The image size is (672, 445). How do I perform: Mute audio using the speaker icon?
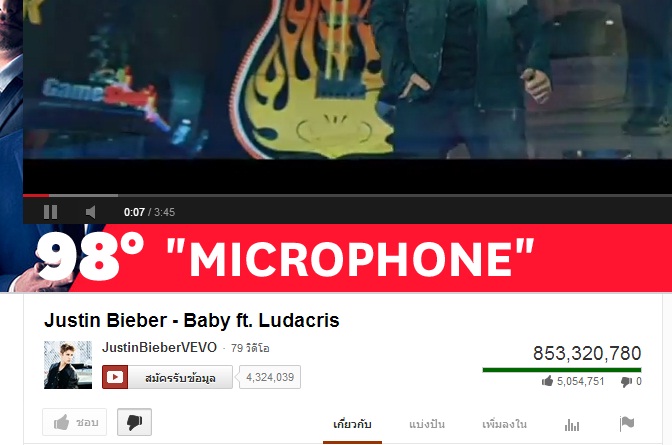tap(91, 212)
